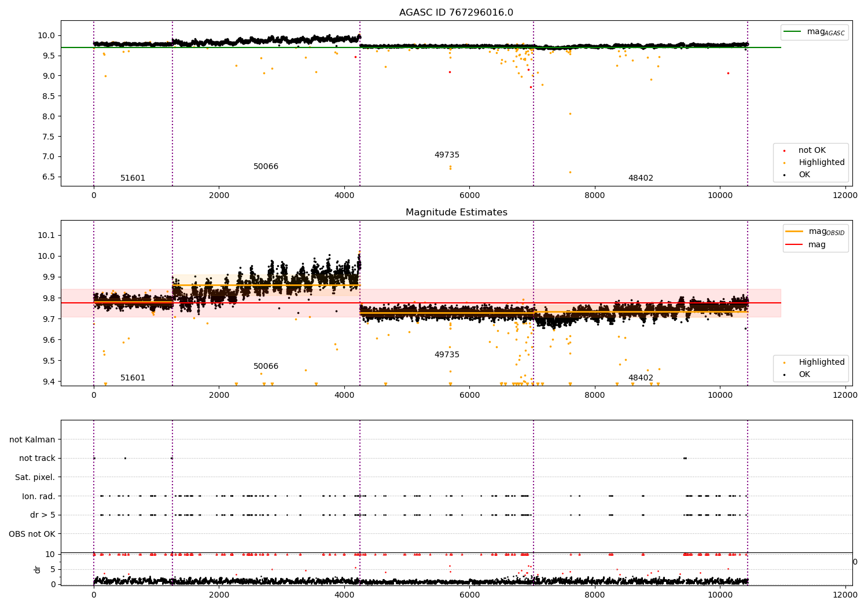The image size is (868, 608).
Task: Click the 'Ion. rad.' y-axis label
Action: [x=39, y=497]
